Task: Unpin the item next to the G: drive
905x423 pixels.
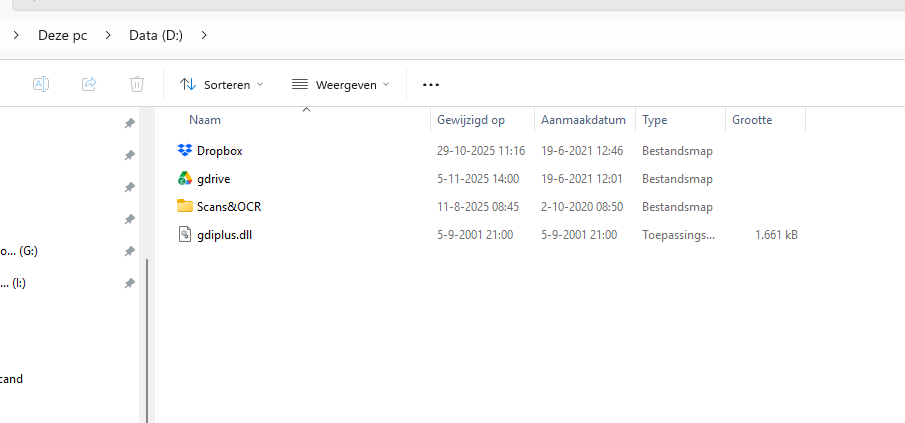Action: 130,251
